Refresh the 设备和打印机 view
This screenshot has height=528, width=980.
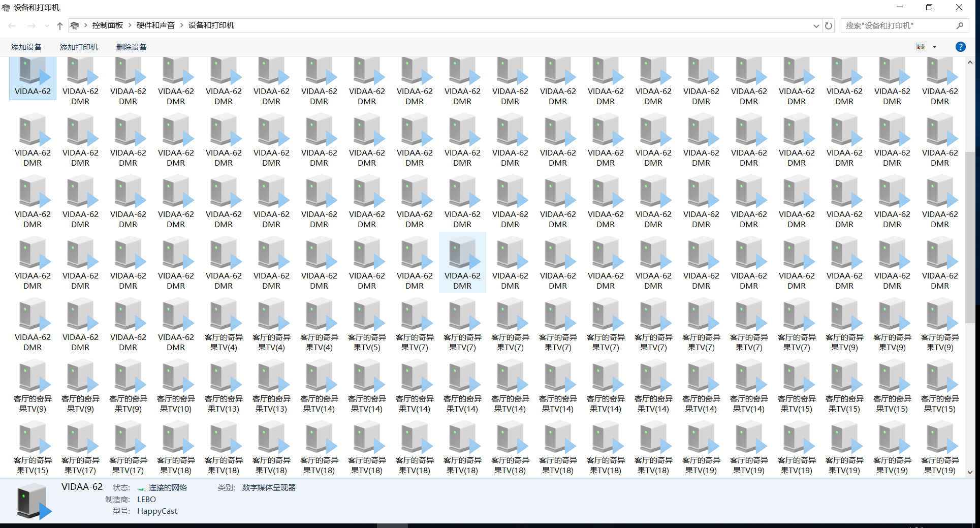[829, 26]
